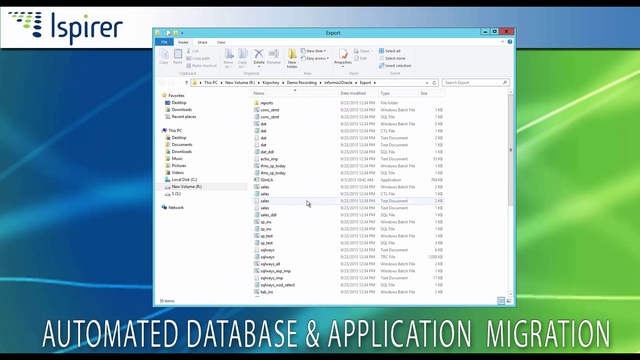Open the File tab
640x360 pixels.
point(164,42)
